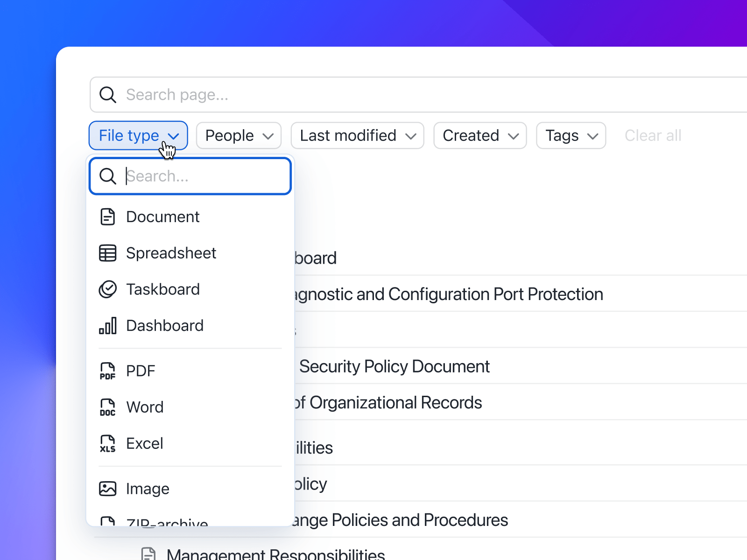Open the Security Policy Document row
This screenshot has width=747, height=560.
[394, 367]
